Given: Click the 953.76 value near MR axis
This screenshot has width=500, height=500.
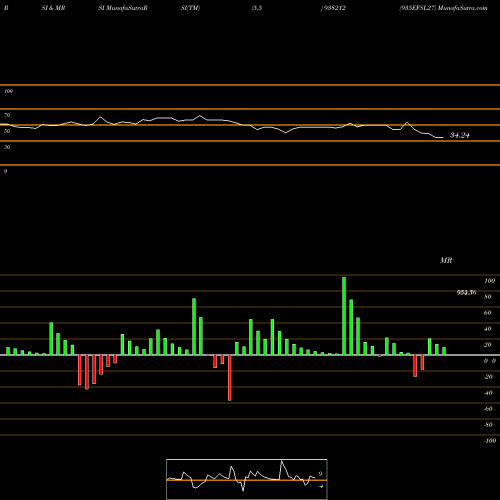Looking at the screenshot, I should 466,293.
